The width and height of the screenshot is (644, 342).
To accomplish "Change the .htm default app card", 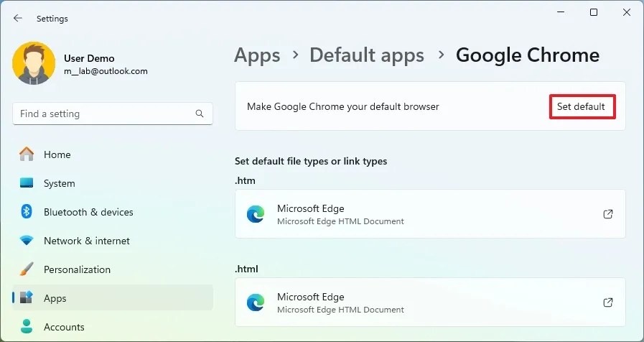I will tap(430, 214).
